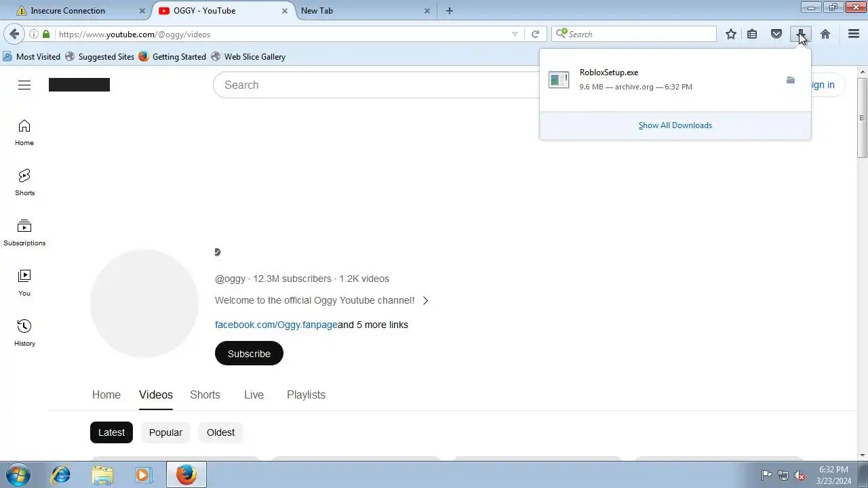
Task: Open Windows Media Player from taskbar
Action: click(x=143, y=474)
